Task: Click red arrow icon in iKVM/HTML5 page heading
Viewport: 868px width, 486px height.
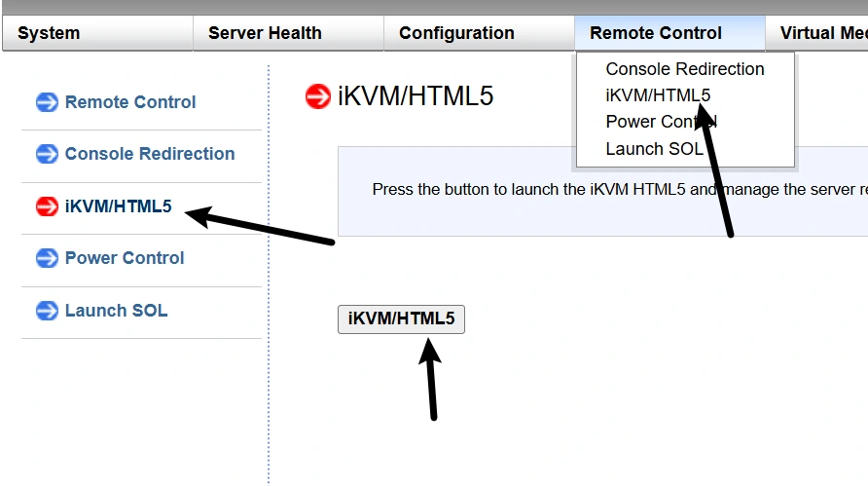Action: coord(318,96)
